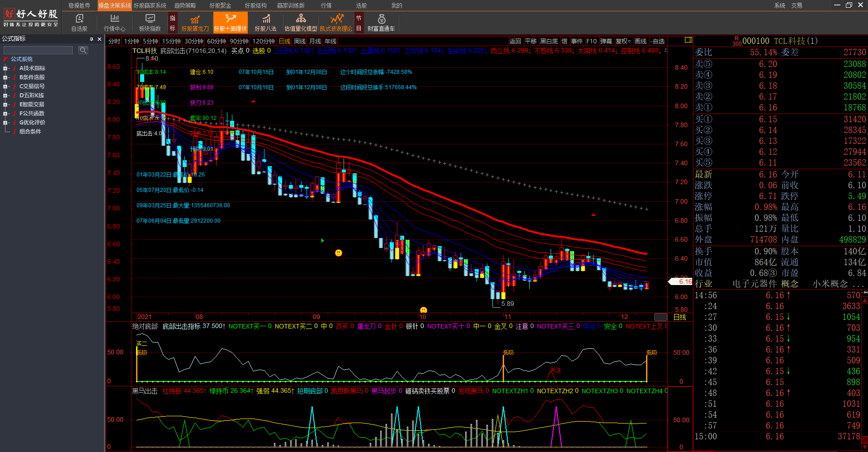The height and width of the screenshot is (452, 868).
Task: Open the 财富直通车 icon
Action: click(381, 23)
